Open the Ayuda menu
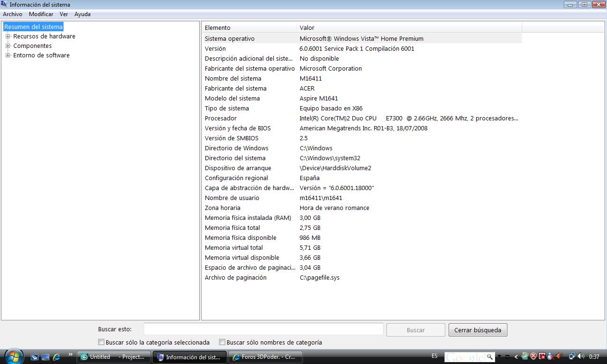 (x=83, y=14)
